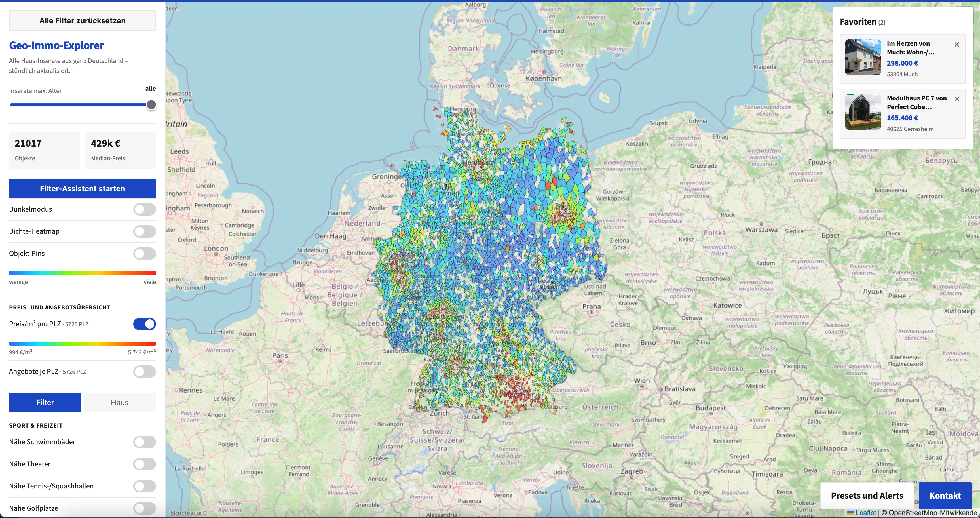Remove Modulhaus PC 7 favorite
This screenshot has width=980, height=518.
point(957,99)
